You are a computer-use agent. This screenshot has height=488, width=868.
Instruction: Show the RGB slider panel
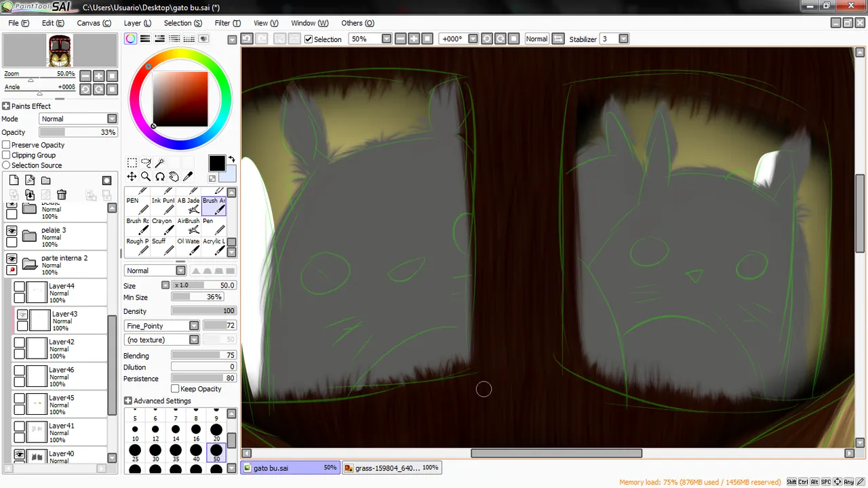(145, 39)
